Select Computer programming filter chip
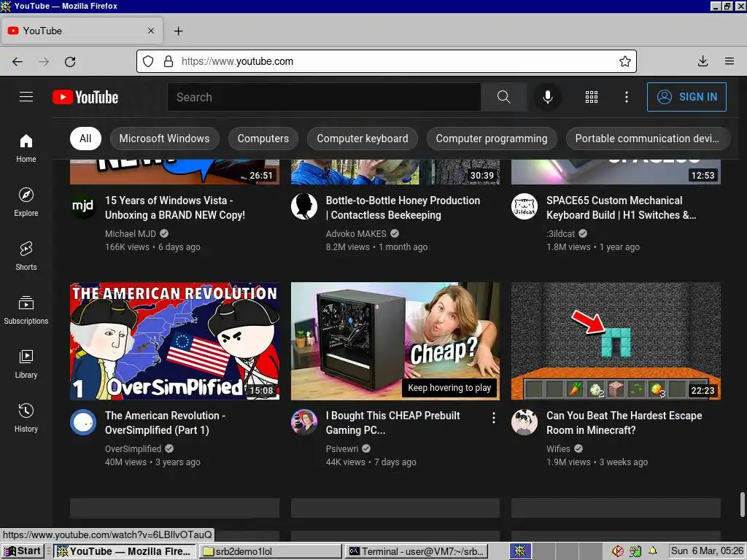The height and width of the screenshot is (560, 747). 492,139
